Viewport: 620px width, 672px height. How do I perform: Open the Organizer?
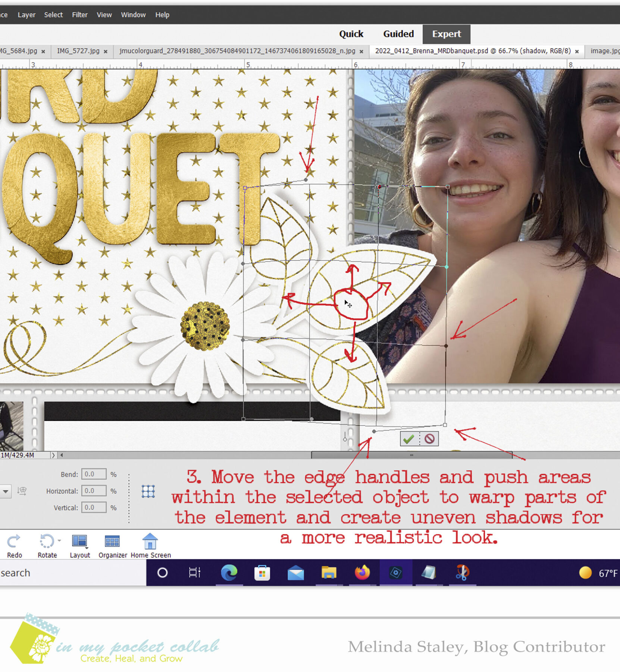[x=112, y=545]
